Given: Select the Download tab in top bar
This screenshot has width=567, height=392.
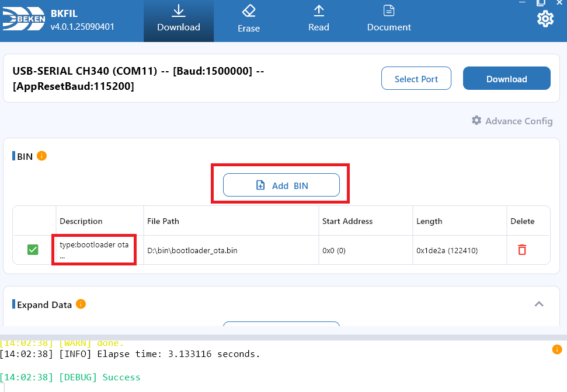Looking at the screenshot, I should (x=179, y=20).
